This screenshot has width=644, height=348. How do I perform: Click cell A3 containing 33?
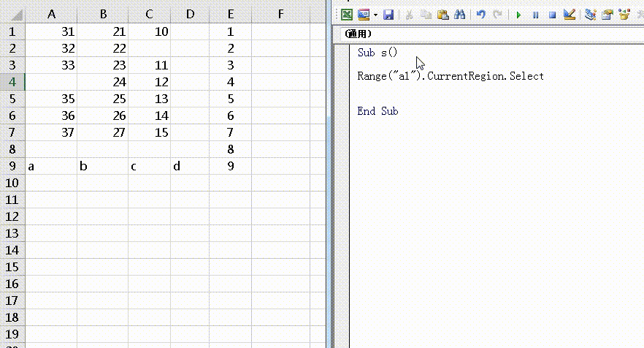[x=51, y=65]
